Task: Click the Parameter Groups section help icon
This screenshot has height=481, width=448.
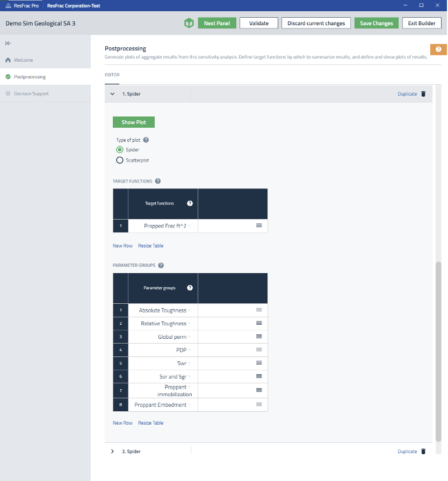Action: click(x=161, y=265)
